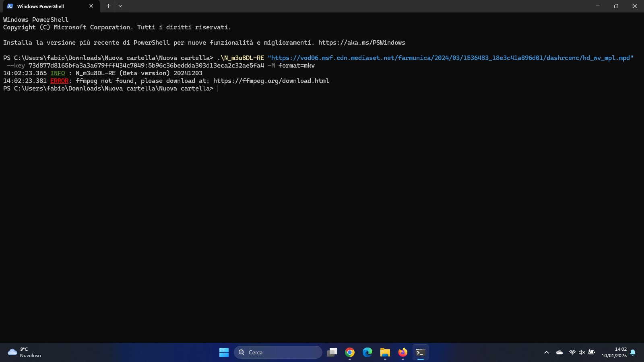Click the OneDrive cloud tray icon
This screenshot has height=362, width=644.
click(x=559, y=352)
